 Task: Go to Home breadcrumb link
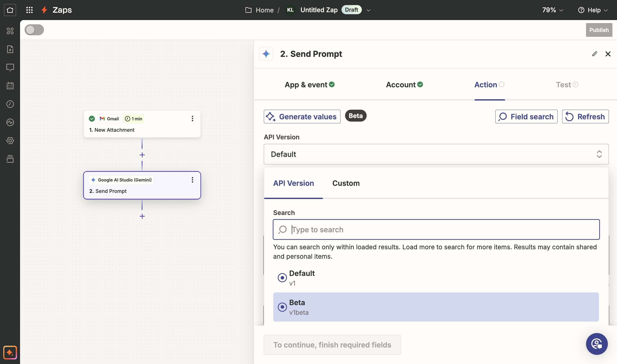click(x=265, y=10)
